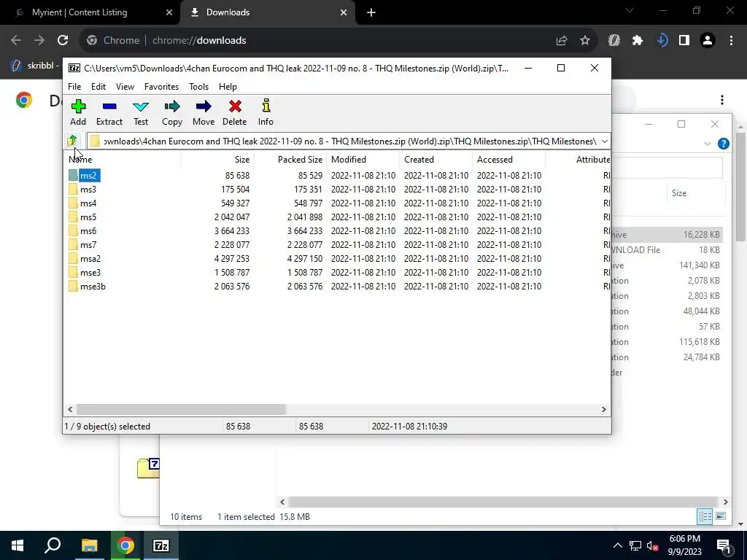Close the Downloads tab
This screenshot has width=747, height=560.
click(x=344, y=12)
